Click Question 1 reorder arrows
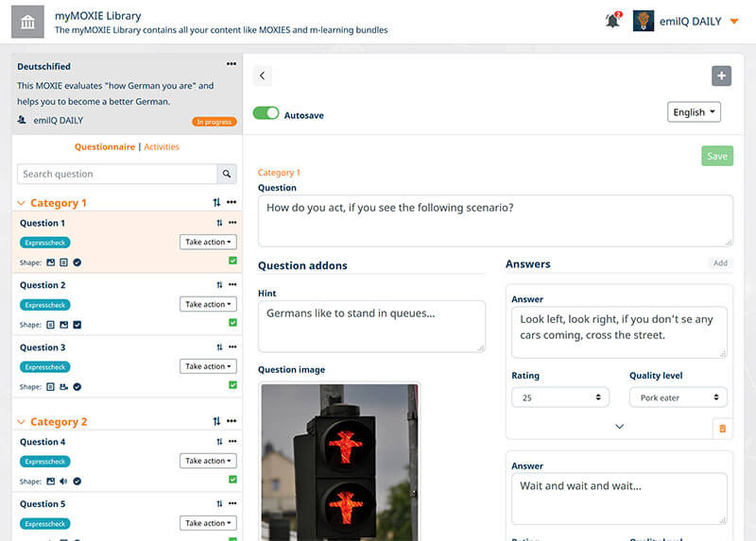The height and width of the screenshot is (541, 756). (x=219, y=223)
